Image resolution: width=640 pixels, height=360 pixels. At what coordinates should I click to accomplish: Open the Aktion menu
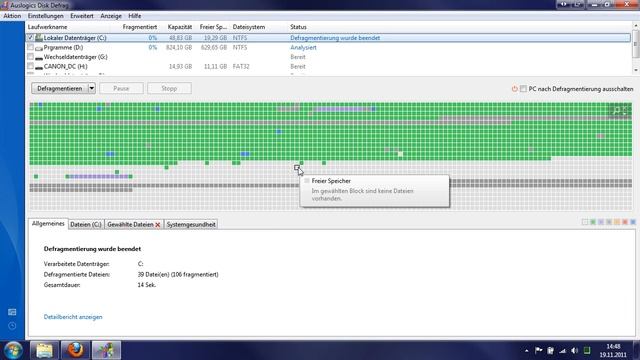[12, 16]
